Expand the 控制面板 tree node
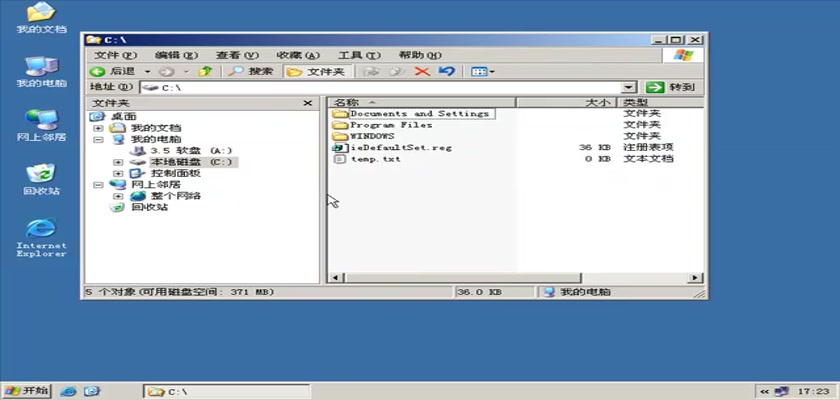This screenshot has height=400, width=840. coord(118,173)
